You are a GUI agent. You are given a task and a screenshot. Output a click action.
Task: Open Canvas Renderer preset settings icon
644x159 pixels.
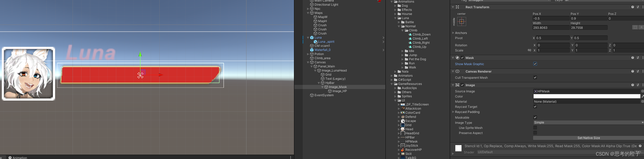click(x=638, y=71)
